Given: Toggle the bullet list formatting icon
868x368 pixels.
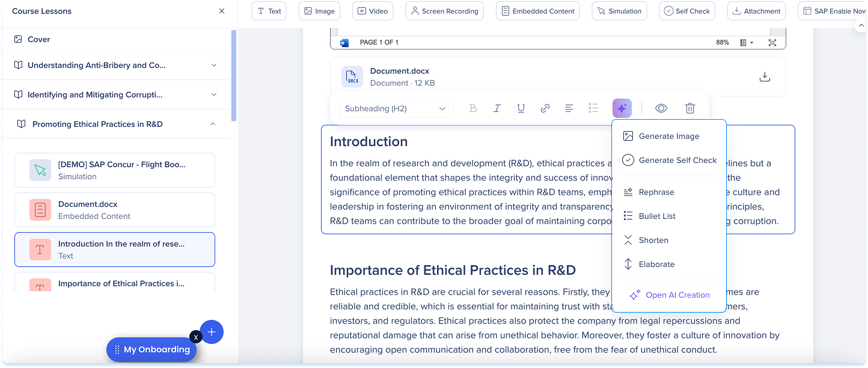Looking at the screenshot, I should [x=593, y=108].
